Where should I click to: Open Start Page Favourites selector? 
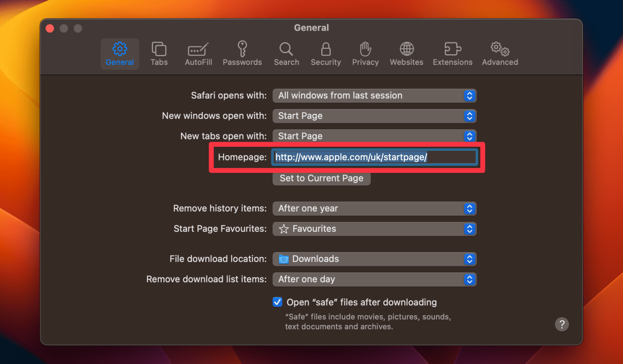[x=374, y=229]
